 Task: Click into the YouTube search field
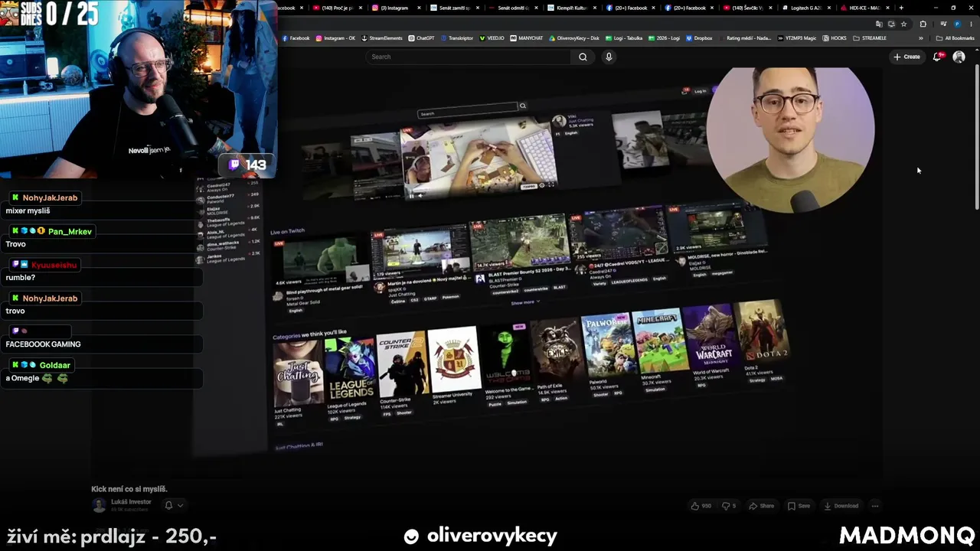[469, 57]
